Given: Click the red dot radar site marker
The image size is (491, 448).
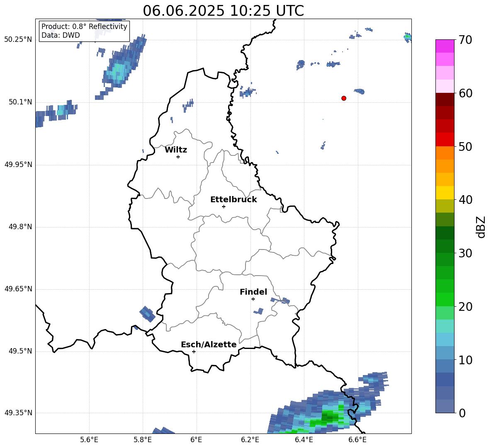Looking at the screenshot, I should coord(344,98).
